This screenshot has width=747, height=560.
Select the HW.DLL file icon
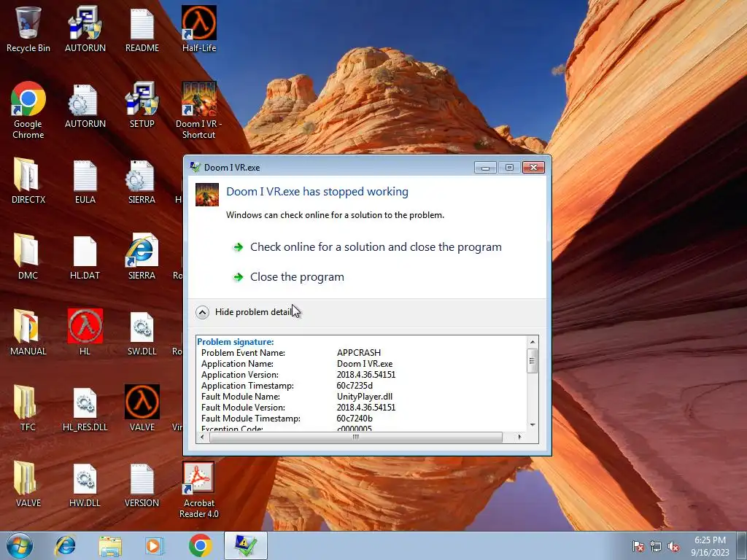[85, 484]
